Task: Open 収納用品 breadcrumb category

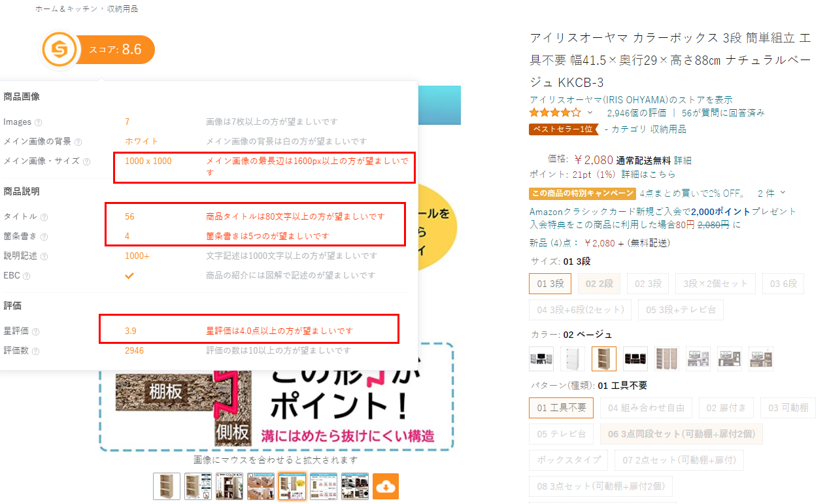Action: click(x=122, y=8)
